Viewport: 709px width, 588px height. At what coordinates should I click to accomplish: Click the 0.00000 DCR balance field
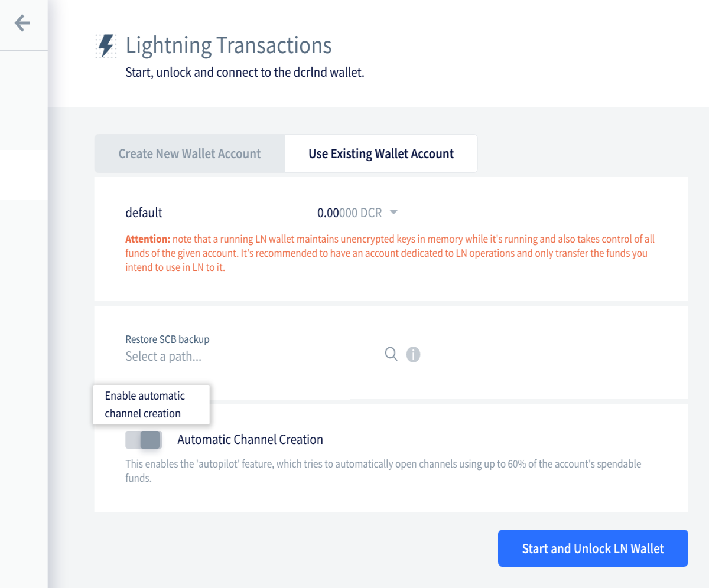(x=350, y=213)
